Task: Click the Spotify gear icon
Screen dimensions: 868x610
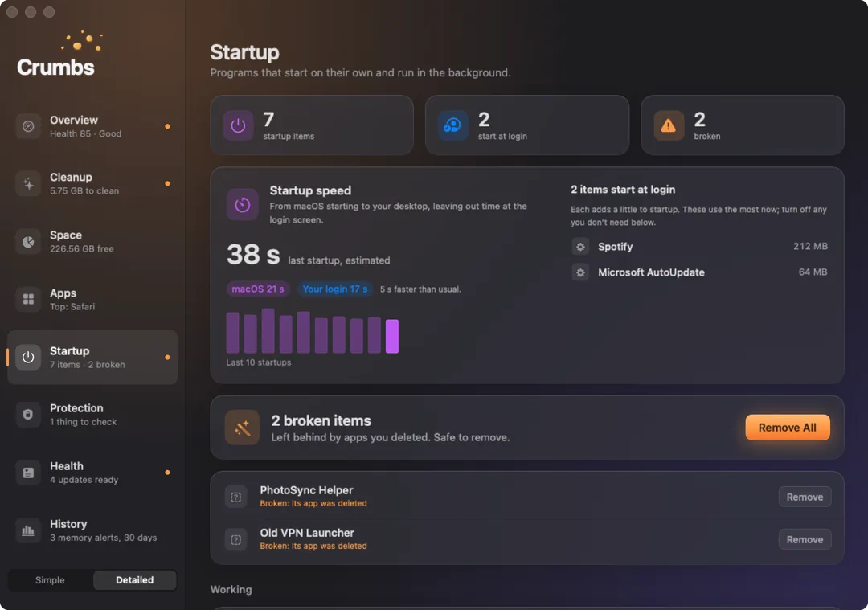Action: click(x=580, y=247)
